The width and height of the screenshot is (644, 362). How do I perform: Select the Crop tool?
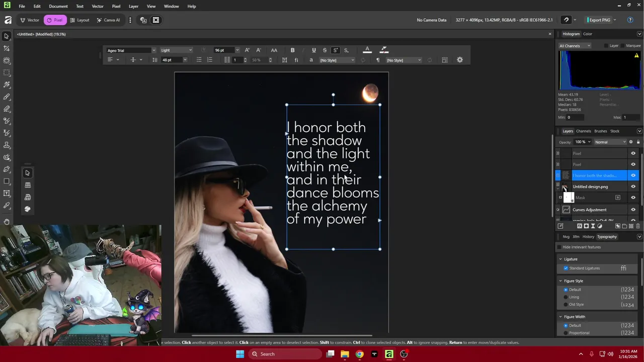(7, 48)
